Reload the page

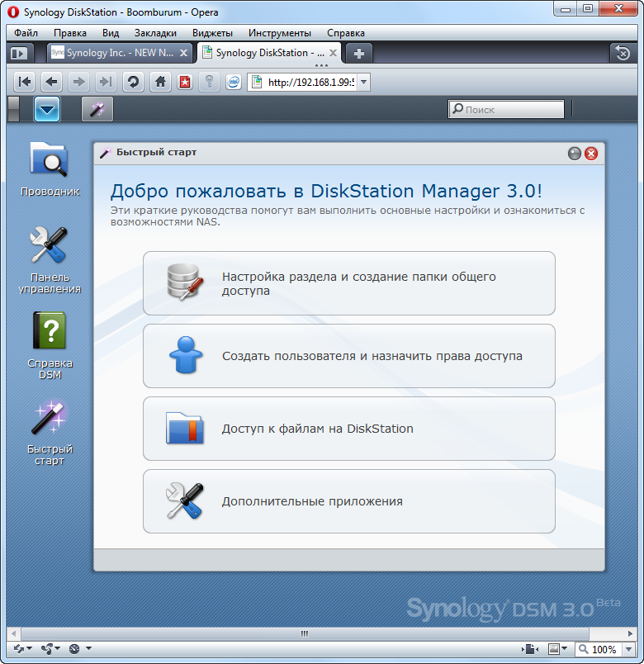[133, 82]
